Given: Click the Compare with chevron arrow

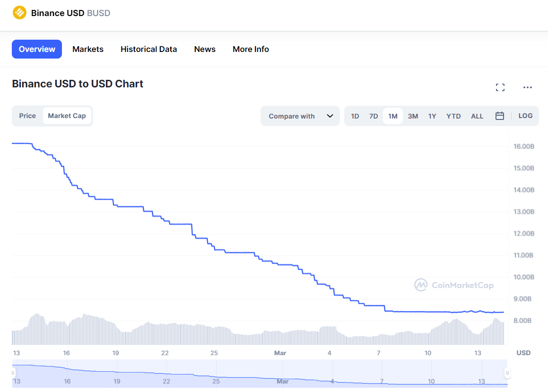Looking at the screenshot, I should pyautogui.click(x=330, y=116).
